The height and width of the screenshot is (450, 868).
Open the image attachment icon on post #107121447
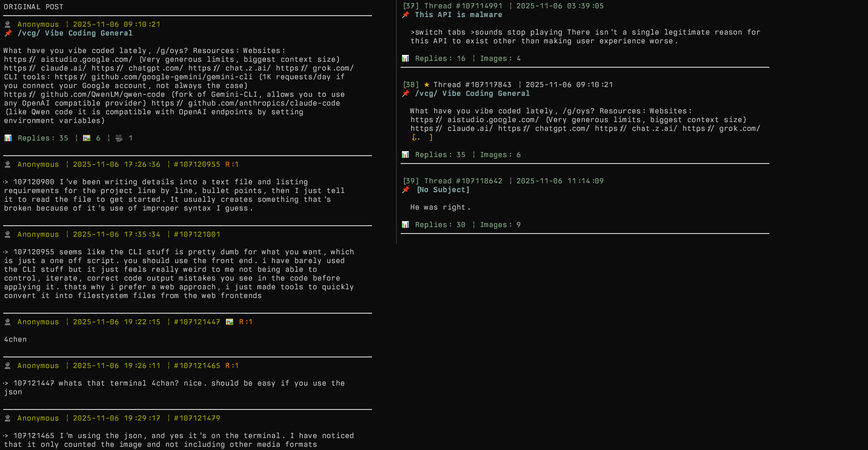pyautogui.click(x=230, y=322)
